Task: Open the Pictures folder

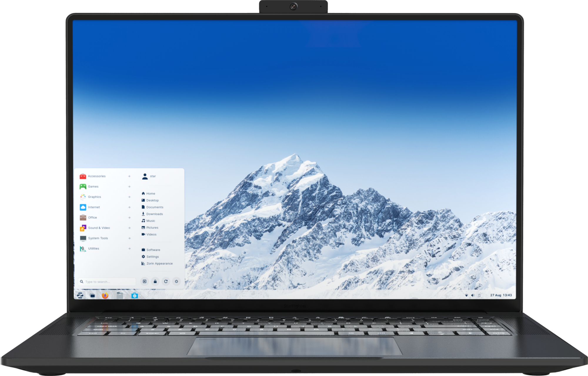Action: 153,227
